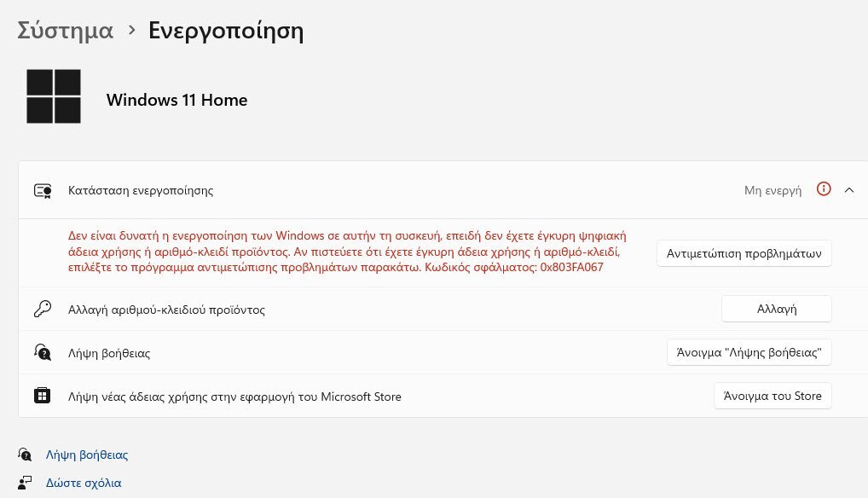Screen dimensions: 868x498
Task: Click the Κατάσταση ενεργοποίησης row label
Action: pyautogui.click(x=141, y=190)
